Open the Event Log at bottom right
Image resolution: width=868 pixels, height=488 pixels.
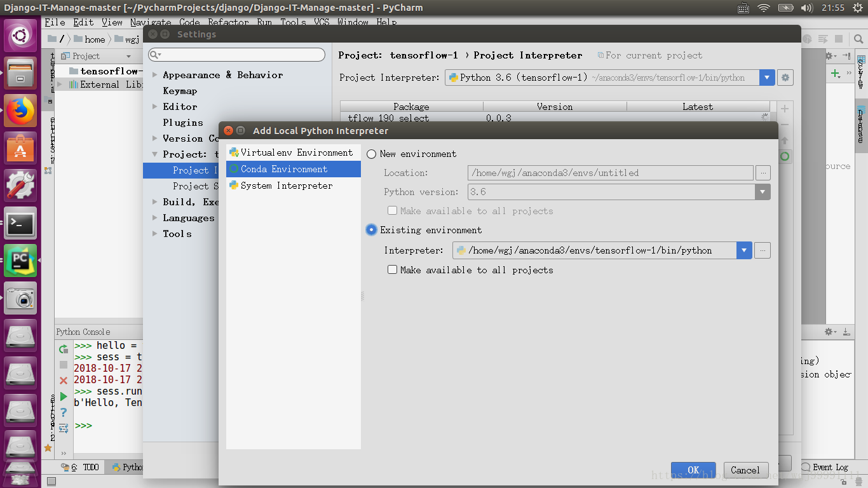[825, 467]
